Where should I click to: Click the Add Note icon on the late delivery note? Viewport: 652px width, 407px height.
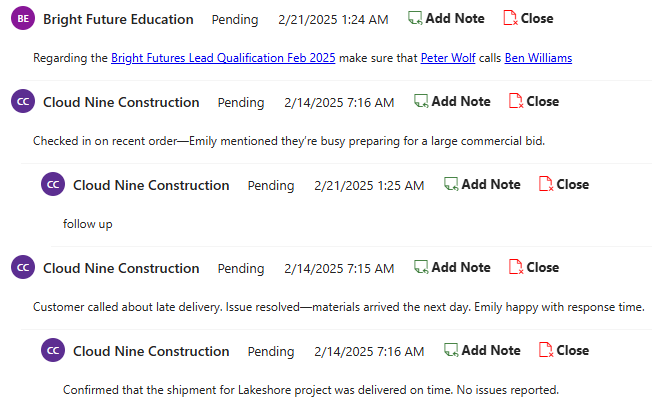point(422,267)
